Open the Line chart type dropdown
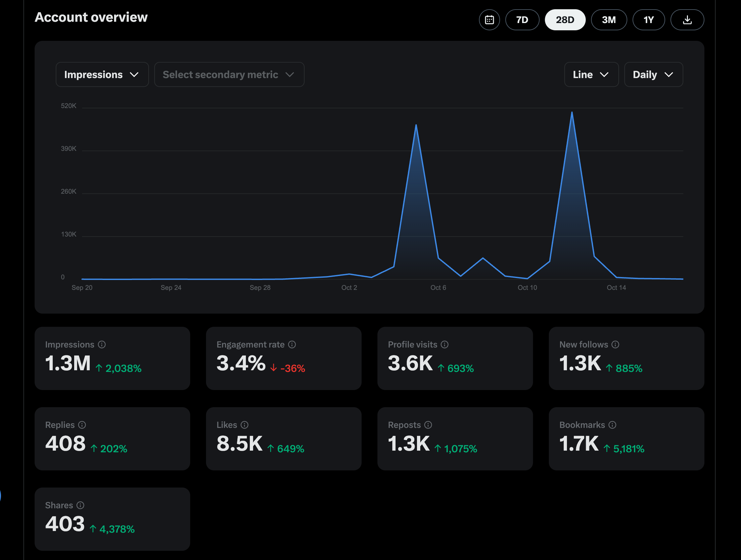Screen dimensions: 741x560 (591, 74)
